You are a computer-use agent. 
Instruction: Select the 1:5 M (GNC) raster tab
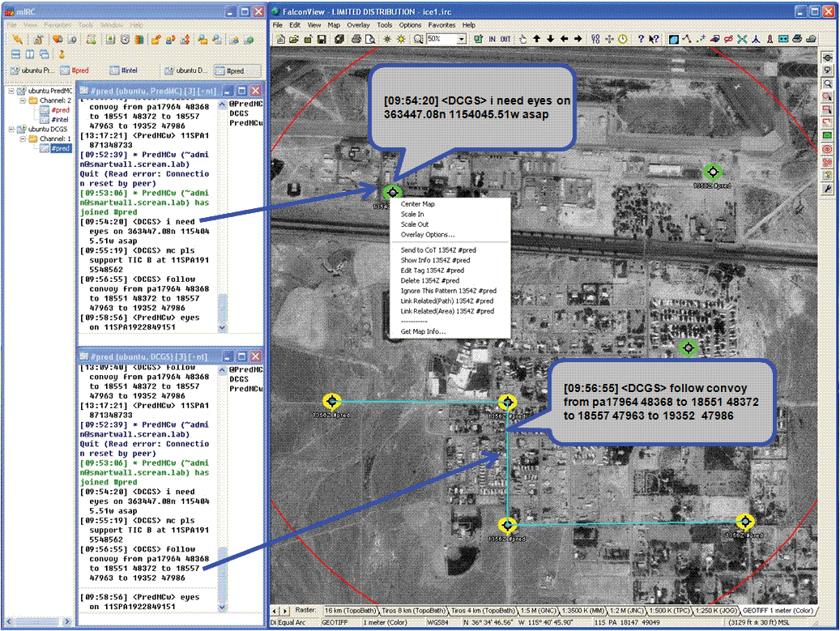pos(539,610)
